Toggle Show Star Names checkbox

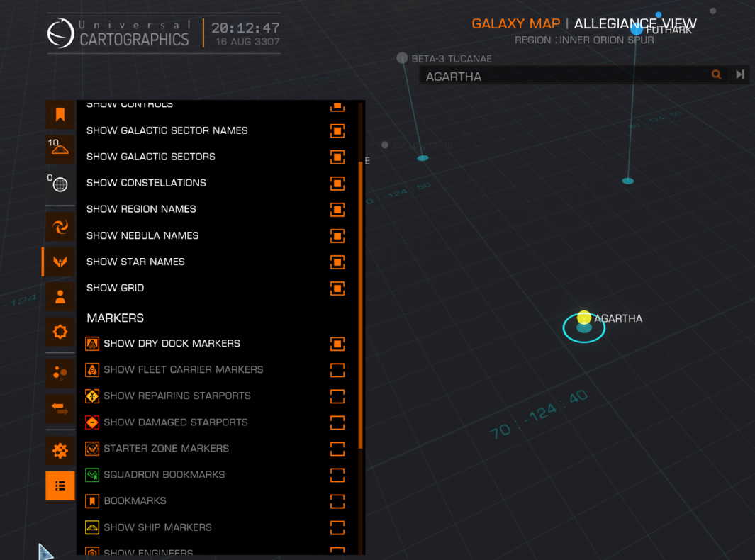tap(337, 262)
